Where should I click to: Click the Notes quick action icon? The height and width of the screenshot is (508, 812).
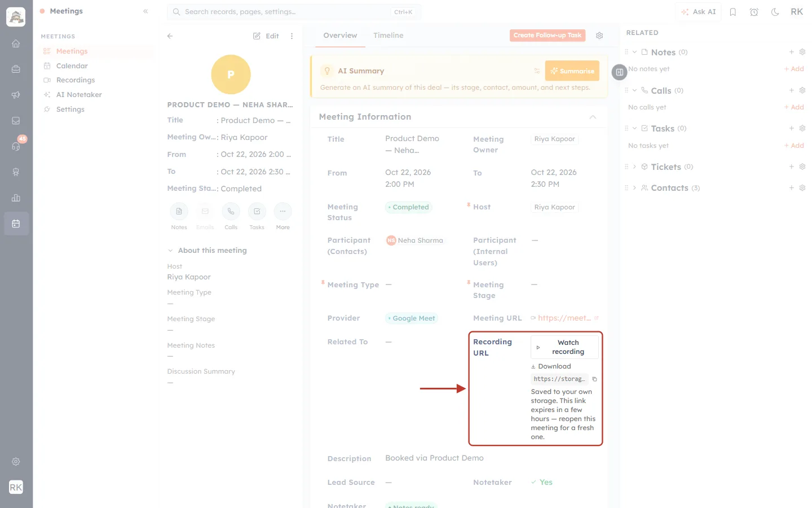(179, 211)
